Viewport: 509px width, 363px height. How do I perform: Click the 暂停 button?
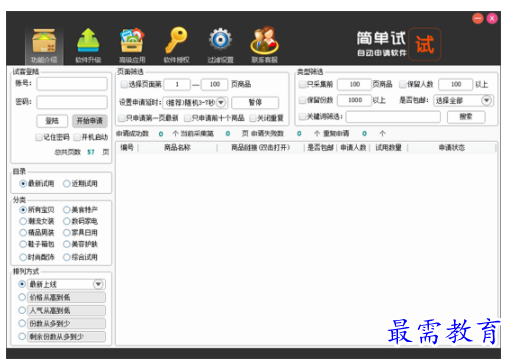(255, 102)
